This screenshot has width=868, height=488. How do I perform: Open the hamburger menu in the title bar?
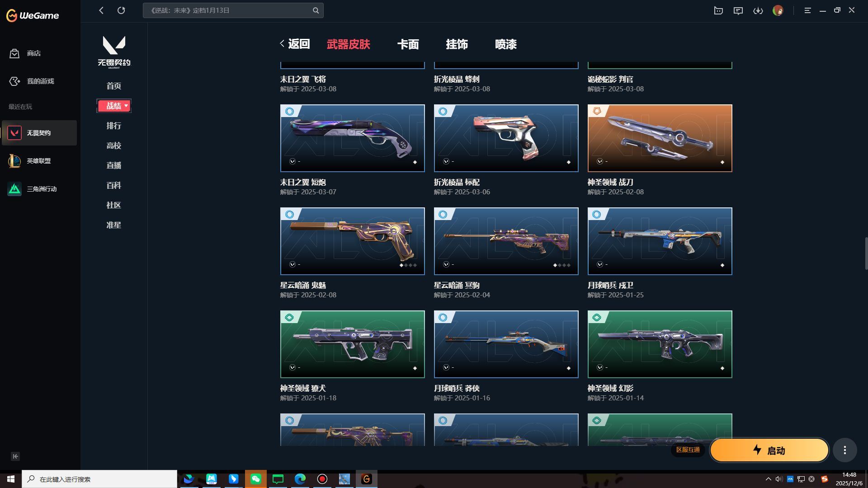(x=807, y=10)
